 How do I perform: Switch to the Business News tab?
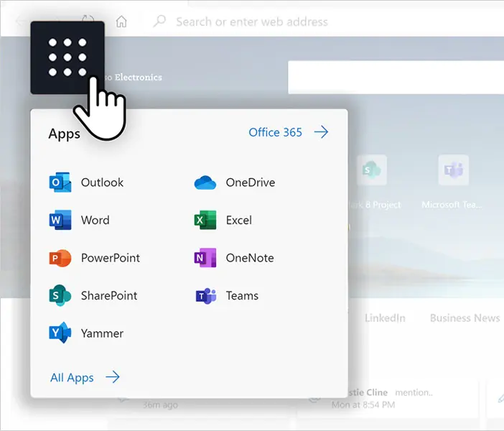coord(465,318)
